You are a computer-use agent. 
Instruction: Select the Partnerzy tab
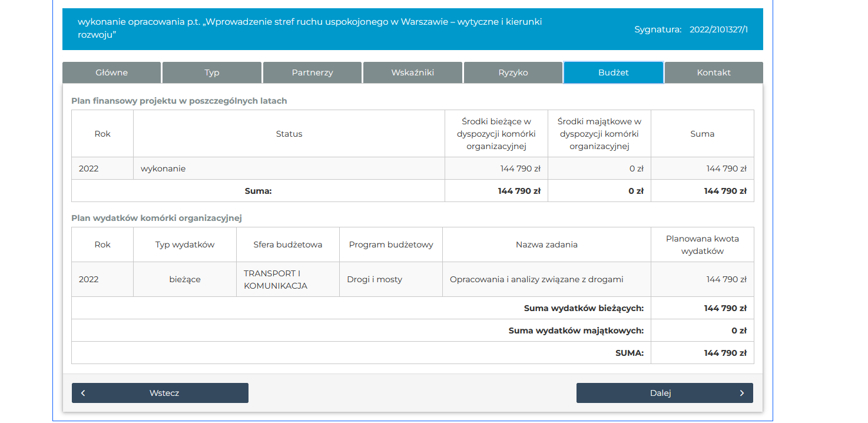point(312,72)
